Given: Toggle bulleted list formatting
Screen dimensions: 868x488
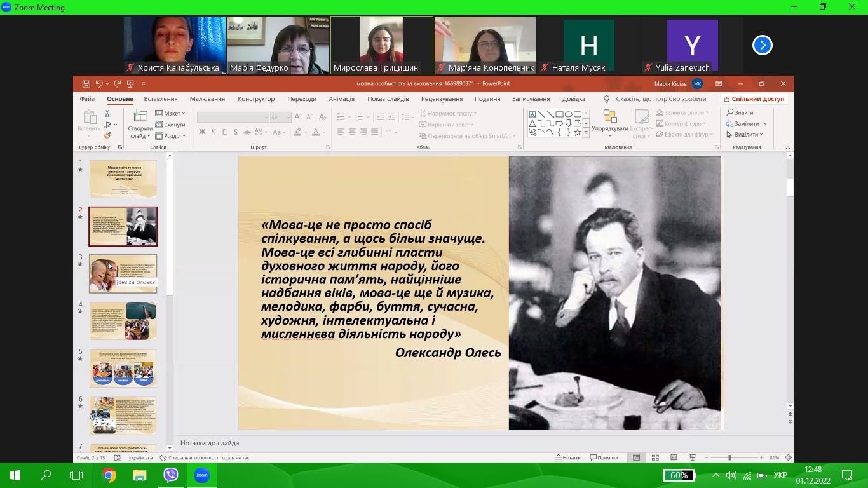Looking at the screenshot, I should pyautogui.click(x=341, y=117).
